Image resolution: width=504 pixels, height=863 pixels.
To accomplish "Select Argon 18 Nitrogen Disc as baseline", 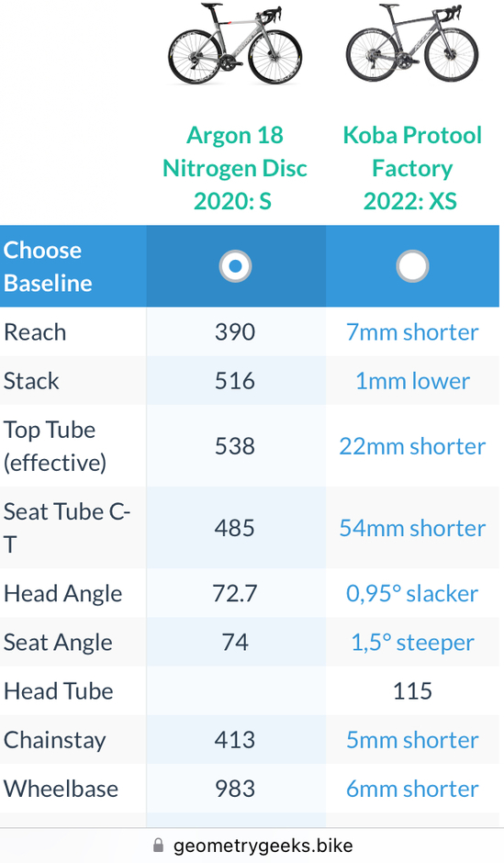I will click(x=235, y=266).
